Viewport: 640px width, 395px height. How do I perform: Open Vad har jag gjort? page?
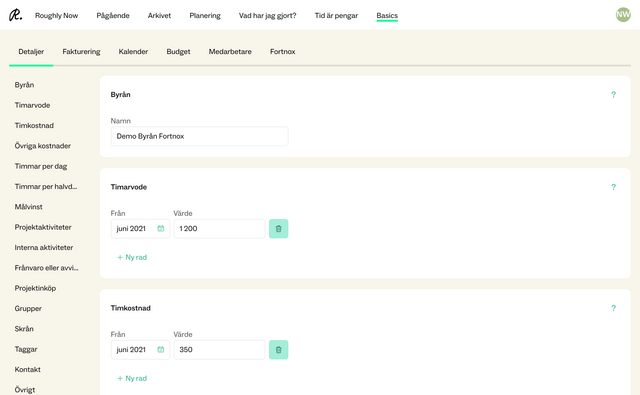pyautogui.click(x=268, y=16)
